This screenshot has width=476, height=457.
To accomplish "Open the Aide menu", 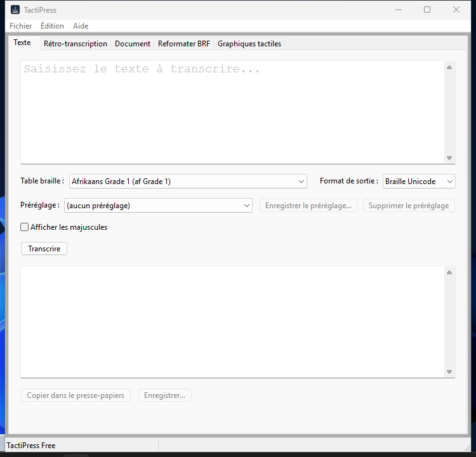I will [81, 26].
